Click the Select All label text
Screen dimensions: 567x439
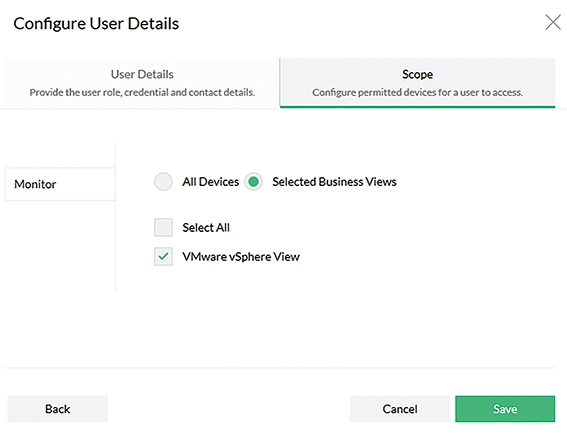pyautogui.click(x=206, y=227)
